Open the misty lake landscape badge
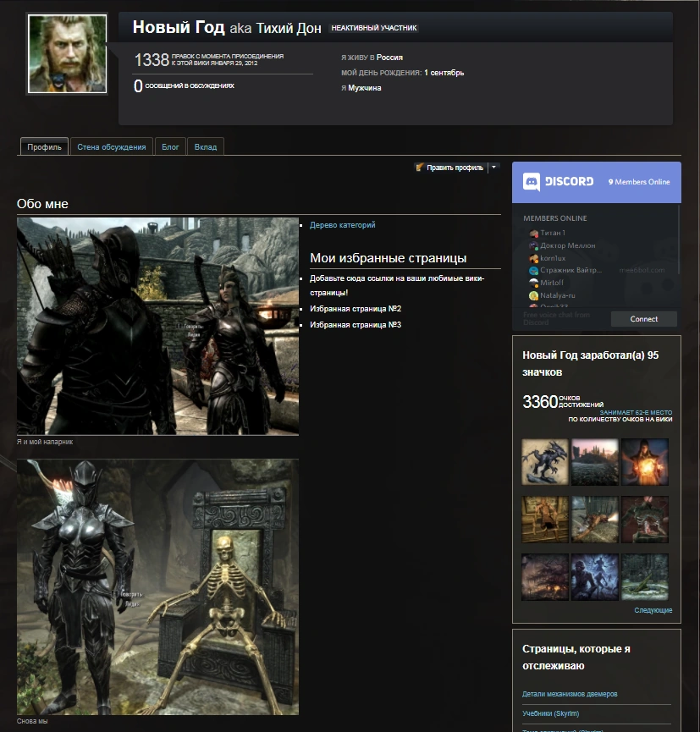The height and width of the screenshot is (732, 700). click(x=595, y=462)
